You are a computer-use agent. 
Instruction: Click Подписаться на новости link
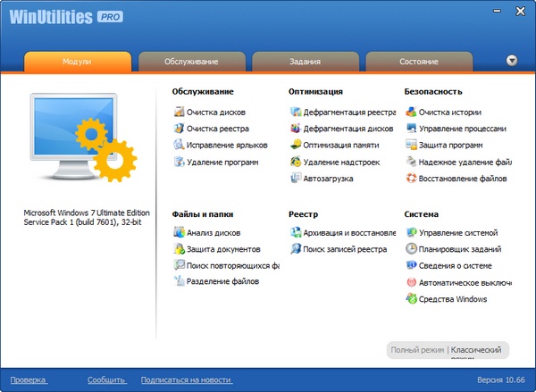186,379
